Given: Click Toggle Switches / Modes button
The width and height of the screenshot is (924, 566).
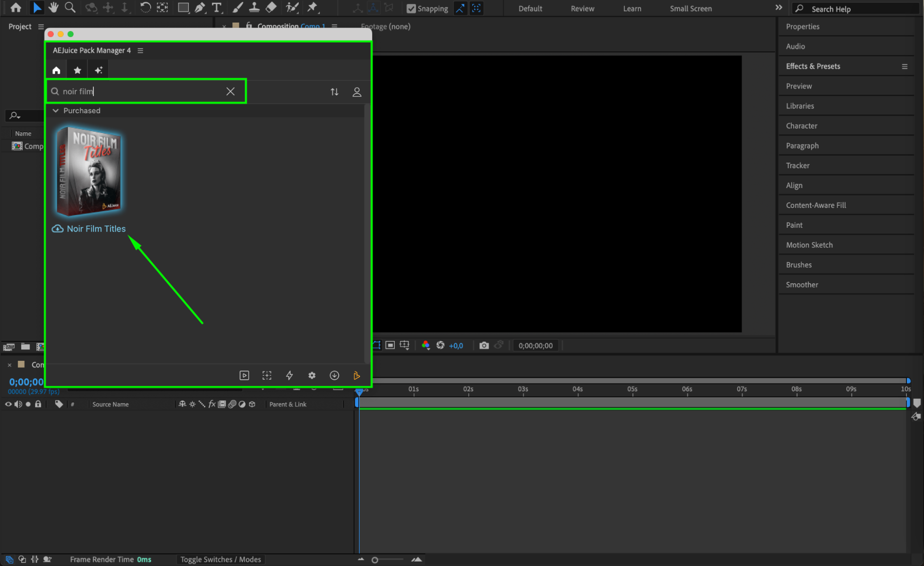Looking at the screenshot, I should coord(220,559).
